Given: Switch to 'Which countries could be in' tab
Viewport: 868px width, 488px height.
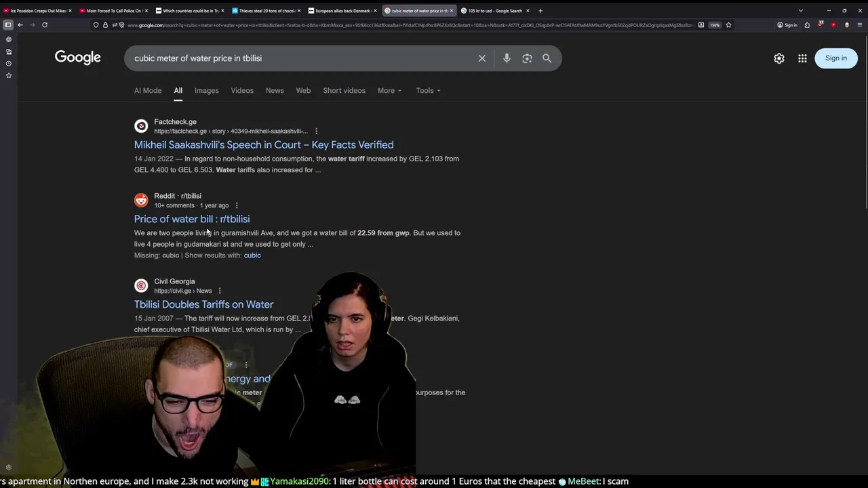Looking at the screenshot, I should [189, 11].
